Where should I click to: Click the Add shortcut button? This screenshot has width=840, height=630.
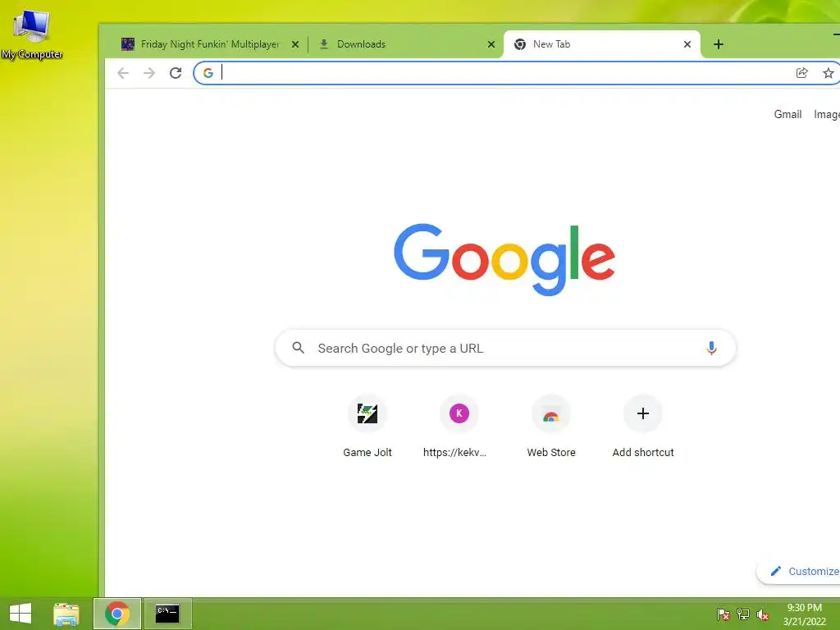click(x=643, y=427)
